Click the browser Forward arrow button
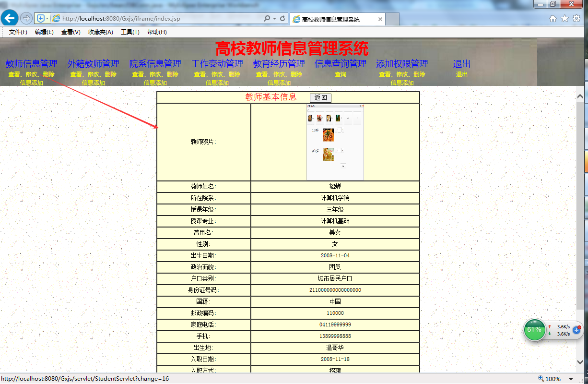The height and width of the screenshot is (384, 588). (x=26, y=19)
